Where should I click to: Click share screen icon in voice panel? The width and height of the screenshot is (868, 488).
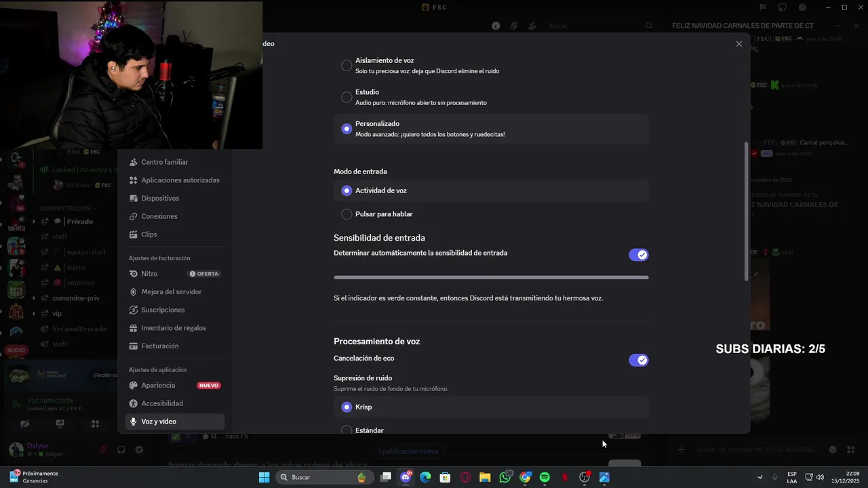60,424
